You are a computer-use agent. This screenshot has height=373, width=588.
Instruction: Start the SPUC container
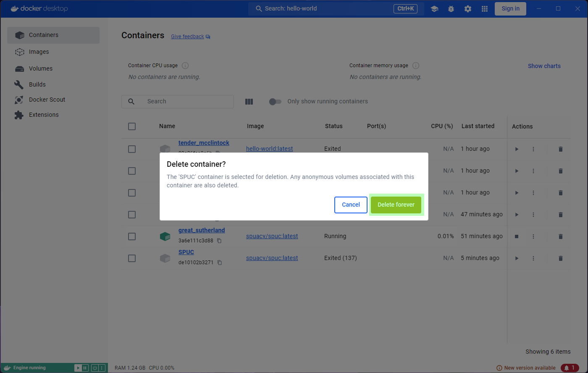pyautogui.click(x=517, y=258)
